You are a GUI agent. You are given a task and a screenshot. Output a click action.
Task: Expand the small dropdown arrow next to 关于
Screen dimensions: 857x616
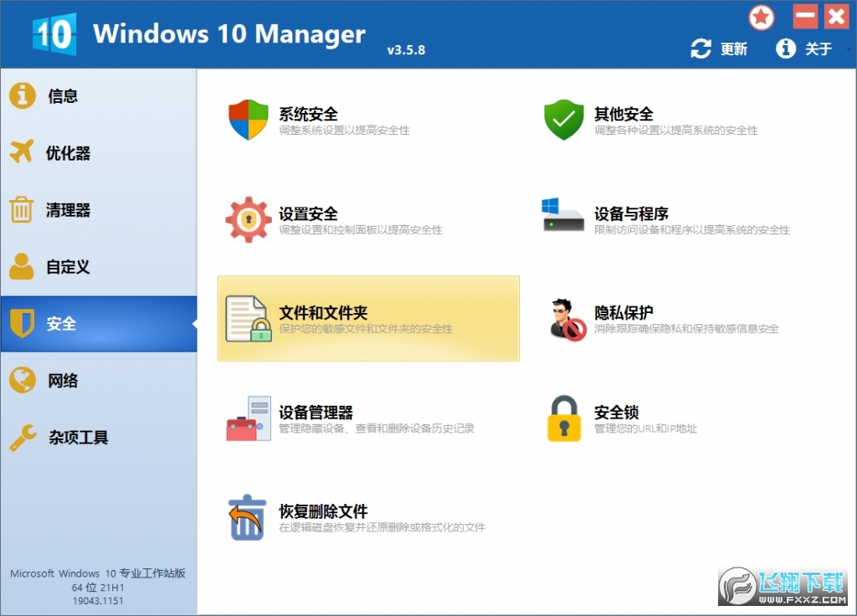tap(849, 49)
